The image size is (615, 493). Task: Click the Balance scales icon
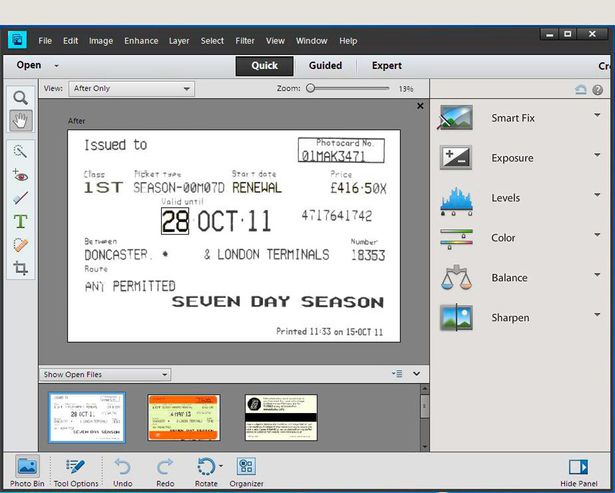tap(456, 278)
